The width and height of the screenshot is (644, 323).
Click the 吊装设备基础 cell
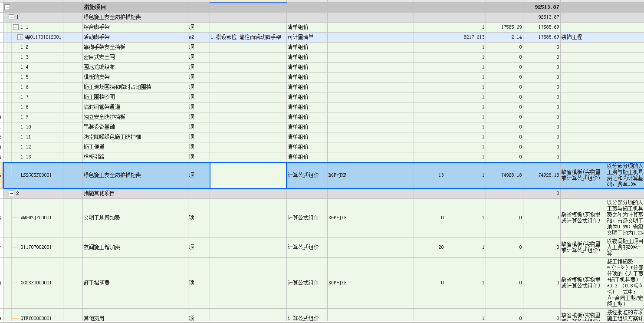click(x=99, y=127)
